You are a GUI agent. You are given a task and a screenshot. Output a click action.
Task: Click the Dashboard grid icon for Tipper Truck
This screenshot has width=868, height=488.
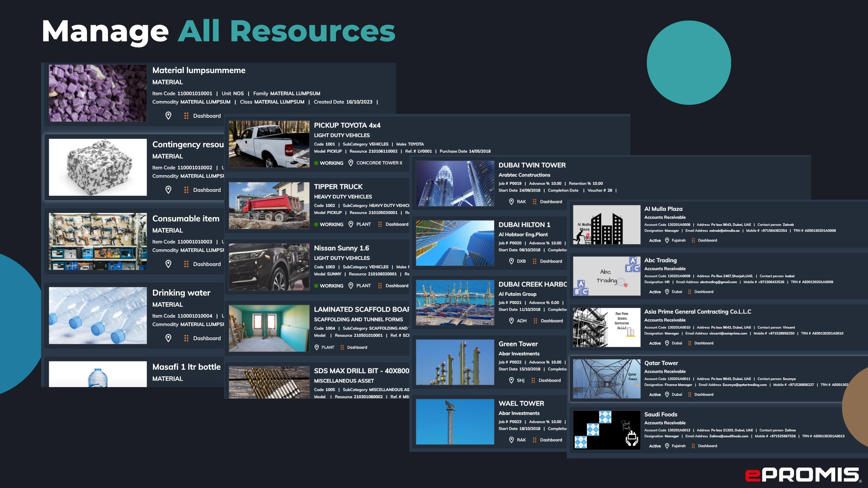click(380, 224)
